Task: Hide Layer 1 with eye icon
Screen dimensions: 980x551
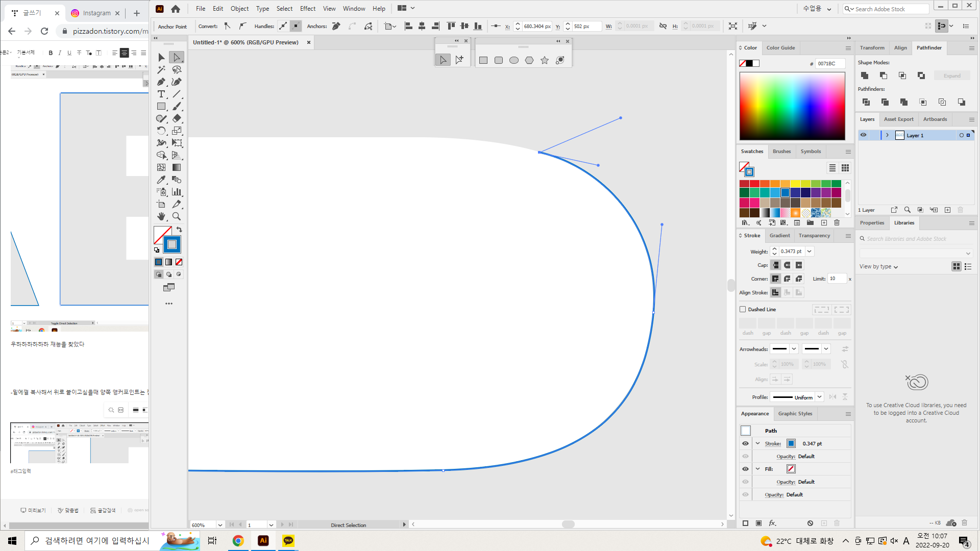Action: [863, 135]
